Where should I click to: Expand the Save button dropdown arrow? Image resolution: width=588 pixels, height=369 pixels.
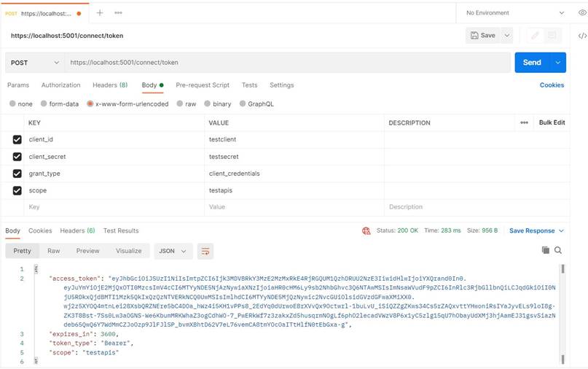pyautogui.click(x=507, y=35)
